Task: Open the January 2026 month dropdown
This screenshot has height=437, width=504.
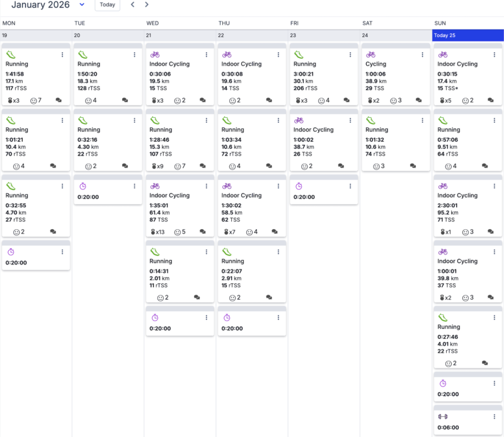Action: 82,4
